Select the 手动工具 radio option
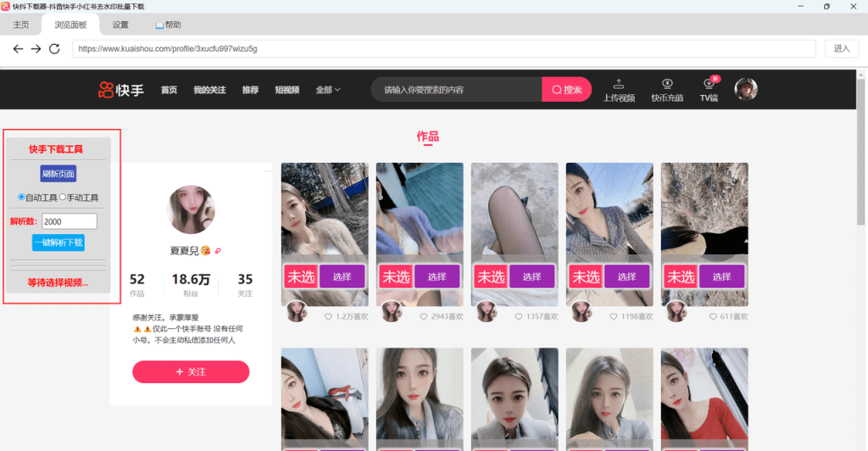868x451 pixels. point(63,197)
